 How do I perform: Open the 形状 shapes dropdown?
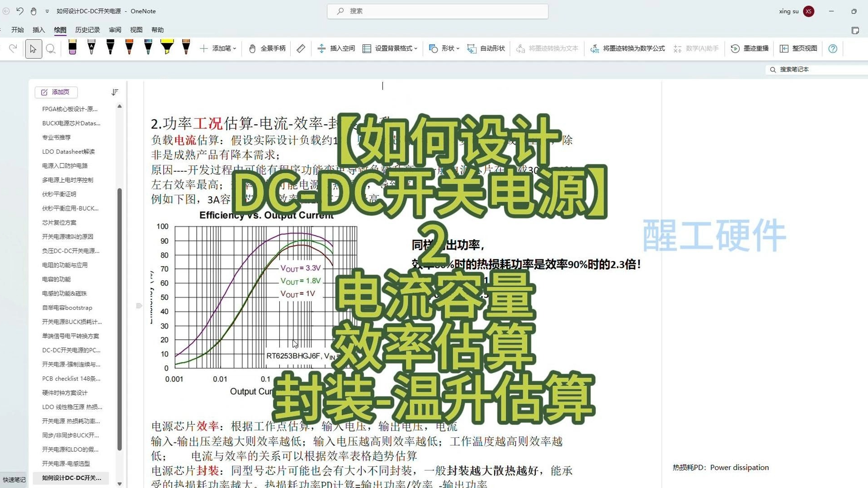coord(444,48)
